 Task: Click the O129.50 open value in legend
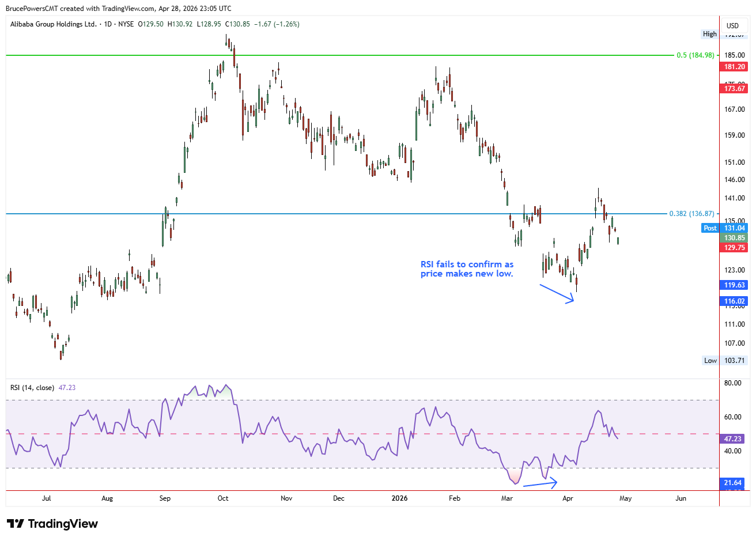[x=151, y=24]
